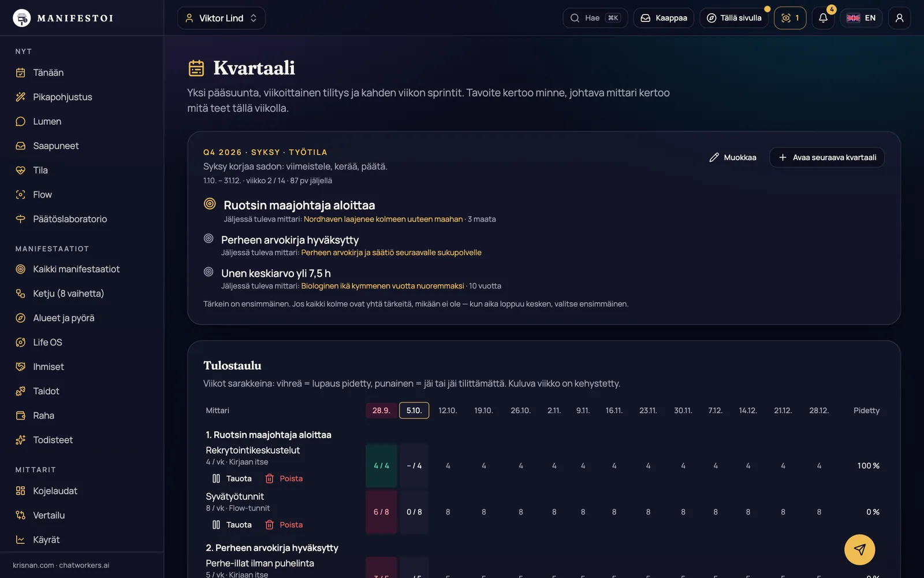Viewport: 924px width, 578px height.
Task: Click the 4 / 4 cell for Rekrytointikeskustelut
Action: [381, 466]
